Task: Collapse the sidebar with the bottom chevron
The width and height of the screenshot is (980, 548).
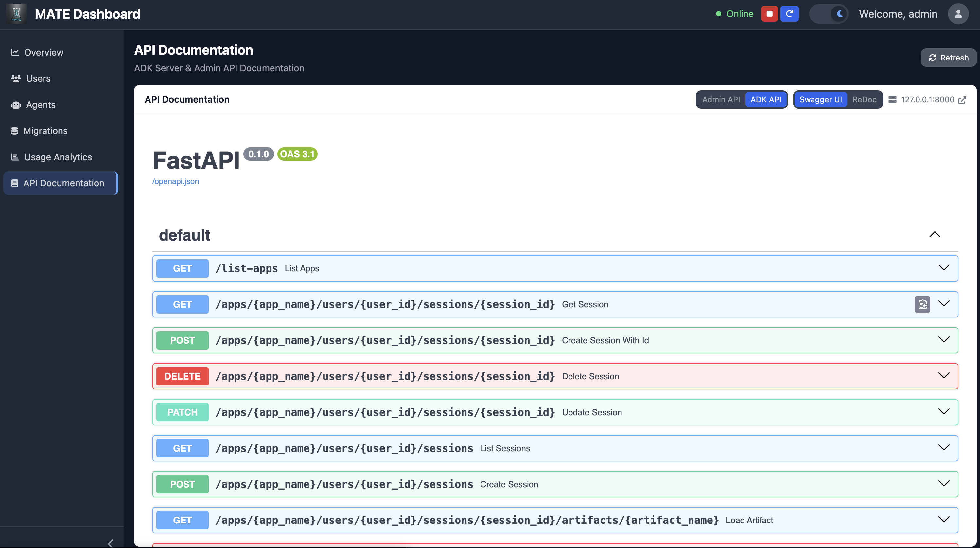Action: coord(111,543)
